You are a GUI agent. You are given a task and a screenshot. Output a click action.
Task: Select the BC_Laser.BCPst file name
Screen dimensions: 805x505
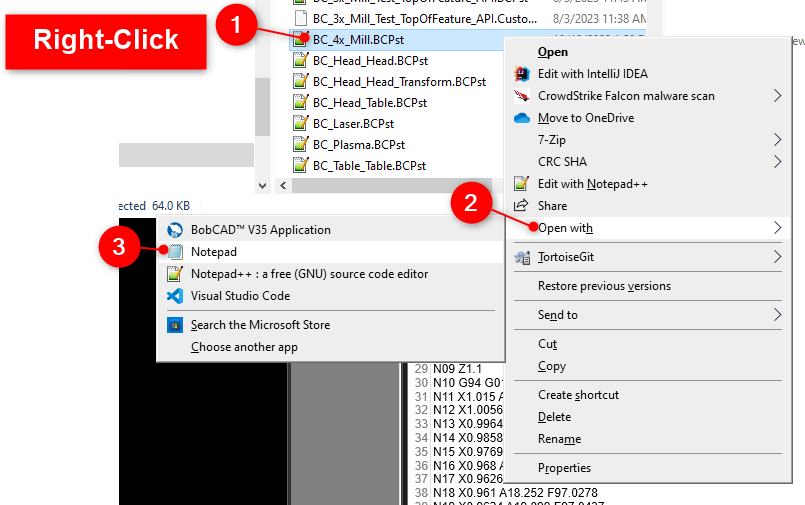click(x=353, y=124)
